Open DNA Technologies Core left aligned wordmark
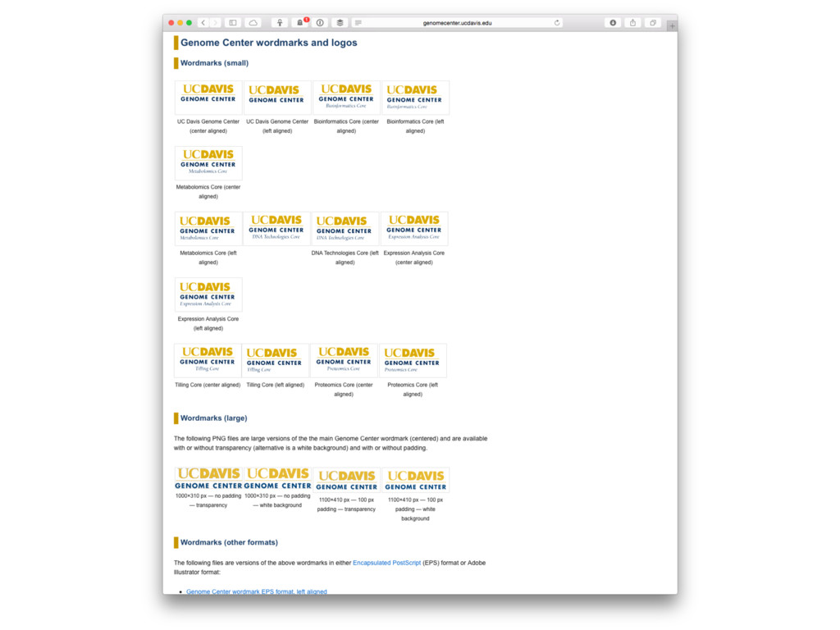The image size is (840, 630). coord(345,229)
